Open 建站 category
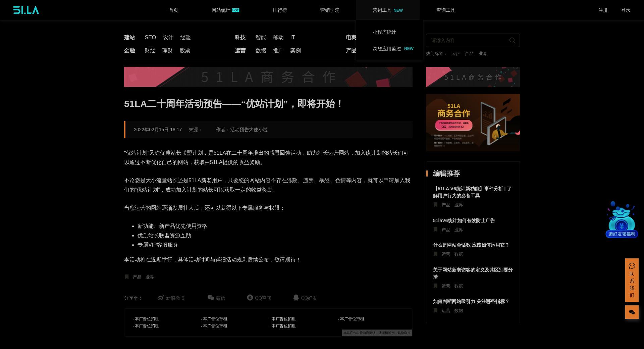Screen dimensions: 644x349 (x=129, y=37)
